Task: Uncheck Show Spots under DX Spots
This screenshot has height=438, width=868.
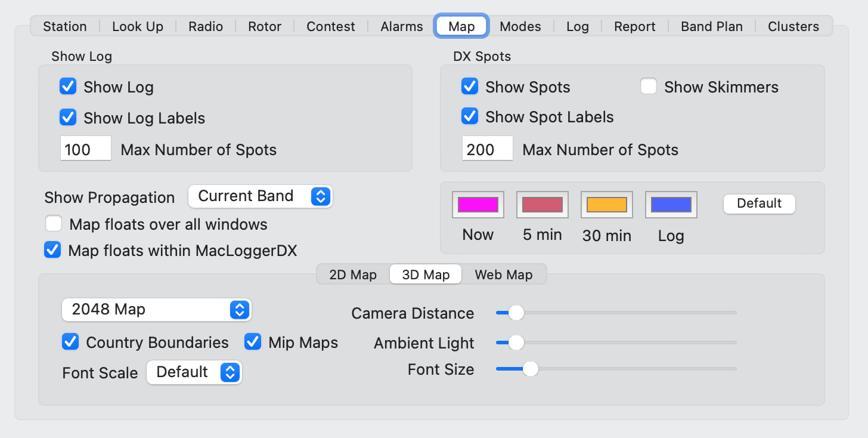Action: [470, 87]
